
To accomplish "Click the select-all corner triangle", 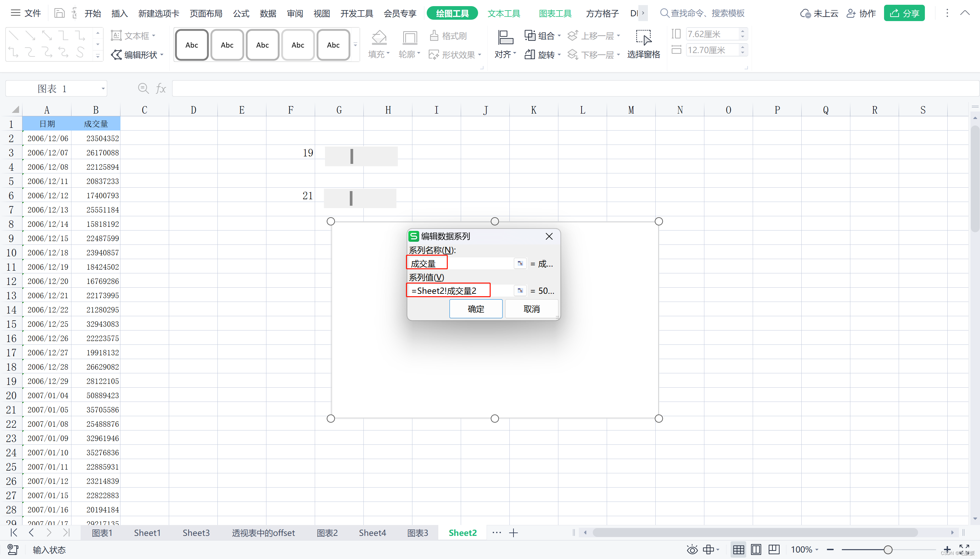I will click(15, 110).
